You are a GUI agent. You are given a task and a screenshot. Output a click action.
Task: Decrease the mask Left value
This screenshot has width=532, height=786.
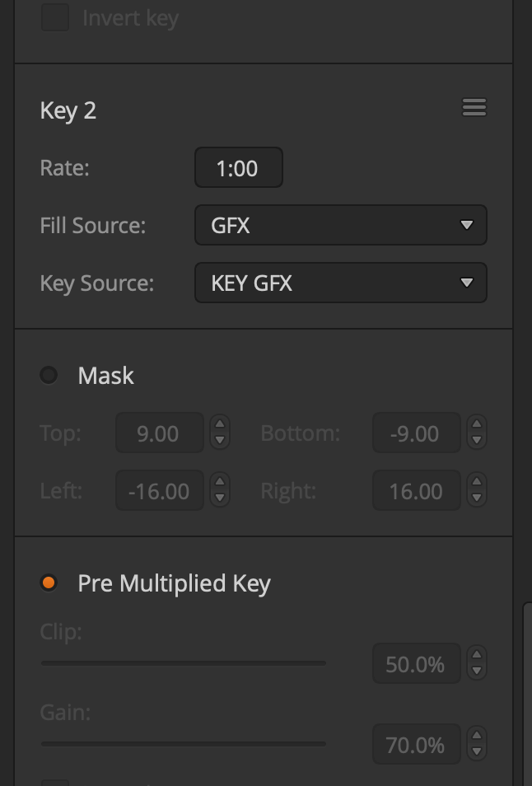pos(220,498)
